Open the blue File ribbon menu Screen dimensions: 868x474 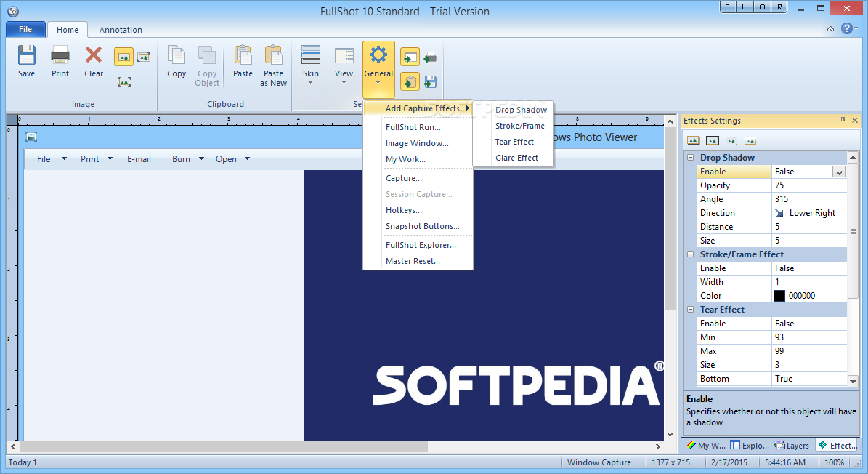pyautogui.click(x=25, y=29)
